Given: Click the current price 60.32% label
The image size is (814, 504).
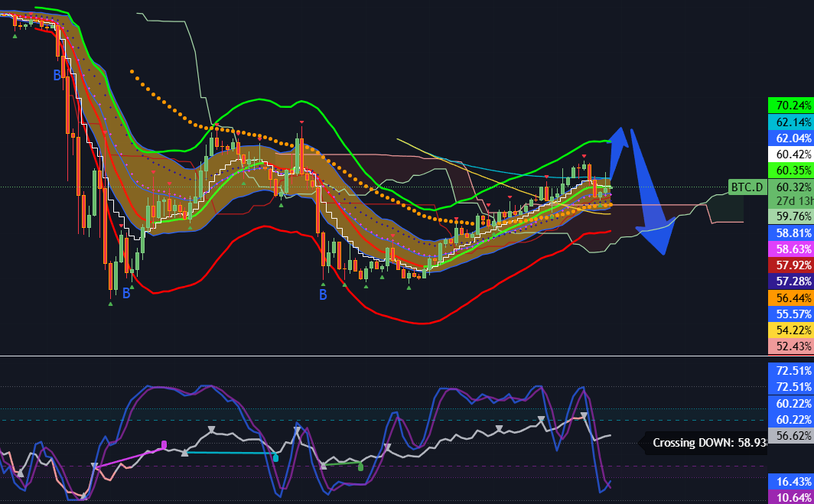Looking at the screenshot, I should pos(790,187).
